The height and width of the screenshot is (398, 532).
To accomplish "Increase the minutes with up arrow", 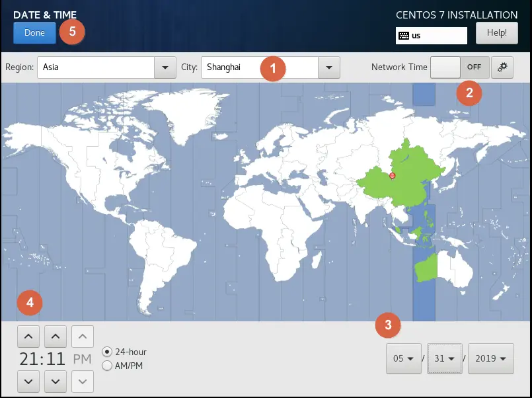I will tap(56, 337).
